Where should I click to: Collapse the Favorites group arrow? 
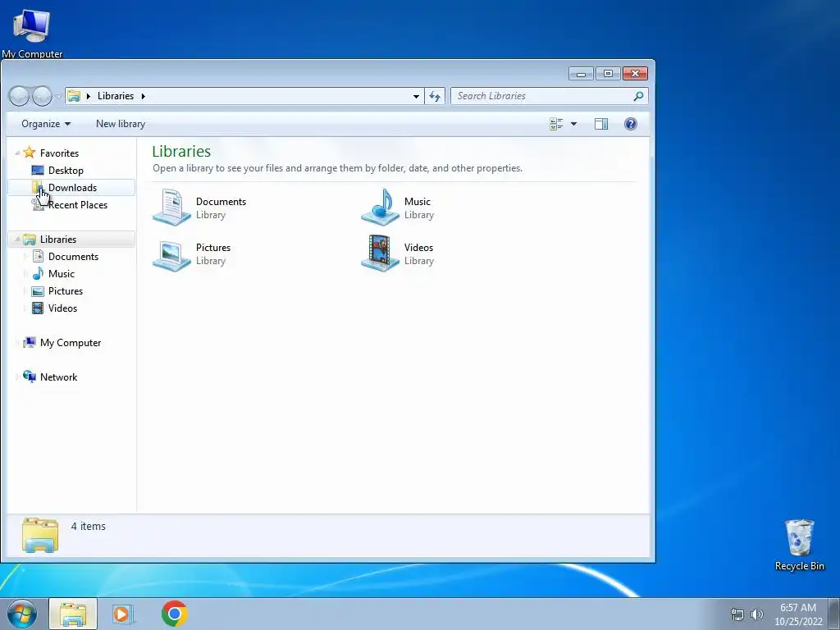tap(17, 153)
